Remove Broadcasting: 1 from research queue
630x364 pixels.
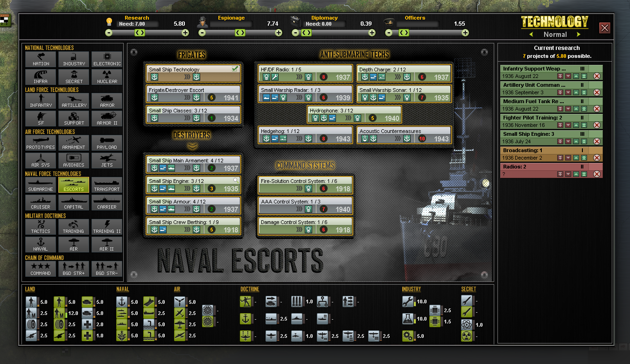click(x=596, y=158)
